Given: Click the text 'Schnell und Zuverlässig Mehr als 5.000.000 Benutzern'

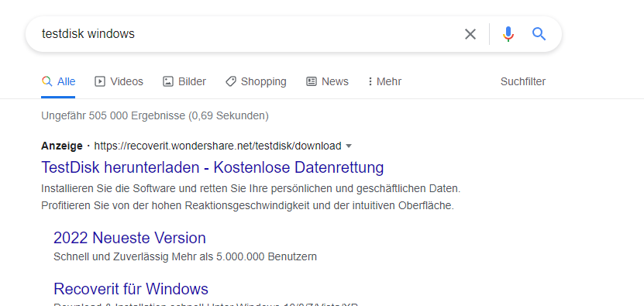Looking at the screenshot, I should click(185, 257).
